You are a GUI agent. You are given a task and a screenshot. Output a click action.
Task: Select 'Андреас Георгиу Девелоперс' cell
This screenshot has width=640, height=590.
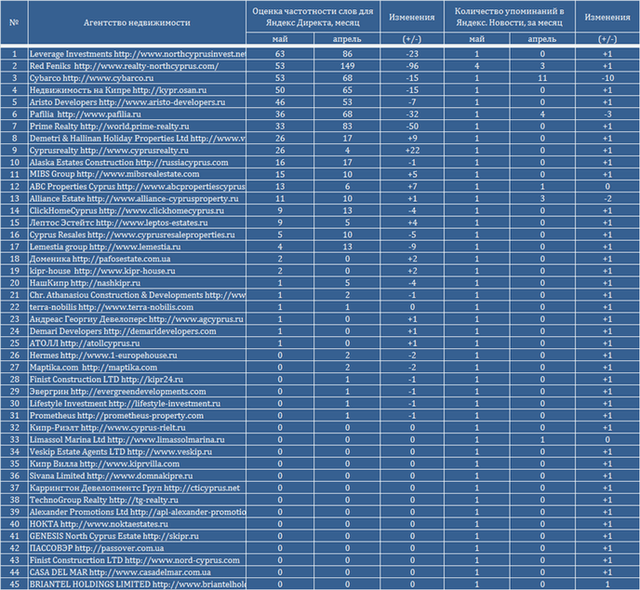(137, 319)
